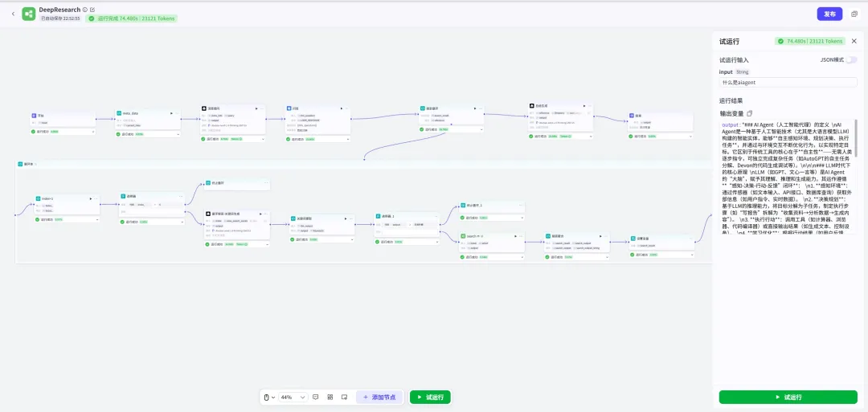Image resolution: width=868 pixels, height=412 pixels.
Task: Click the green 试运行 button in the side panel
Action: click(788, 397)
